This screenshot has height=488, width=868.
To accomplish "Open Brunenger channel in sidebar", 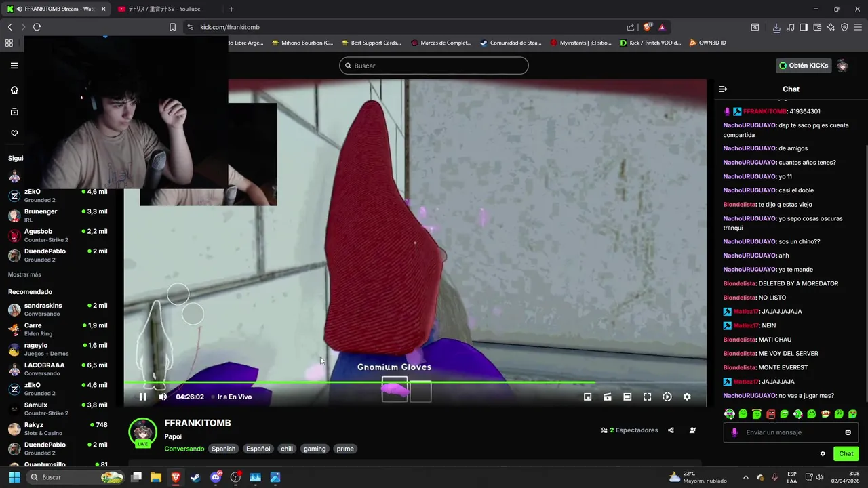I will coord(58,215).
